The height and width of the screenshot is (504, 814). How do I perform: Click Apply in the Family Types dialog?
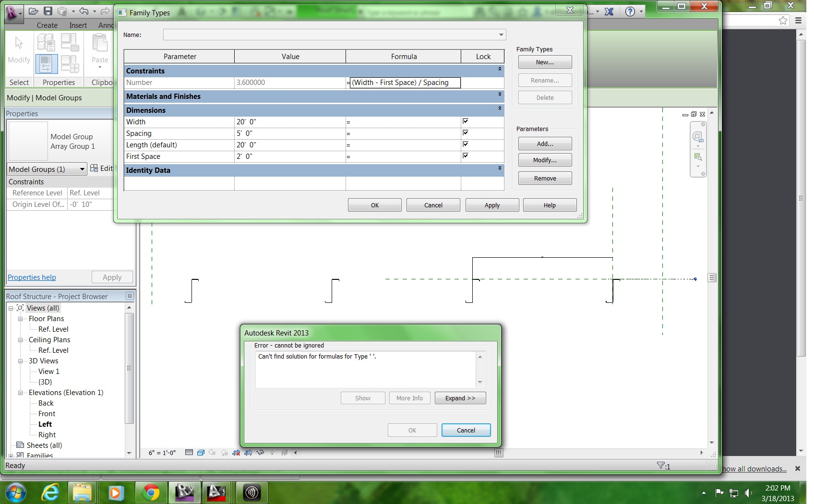tap(492, 205)
